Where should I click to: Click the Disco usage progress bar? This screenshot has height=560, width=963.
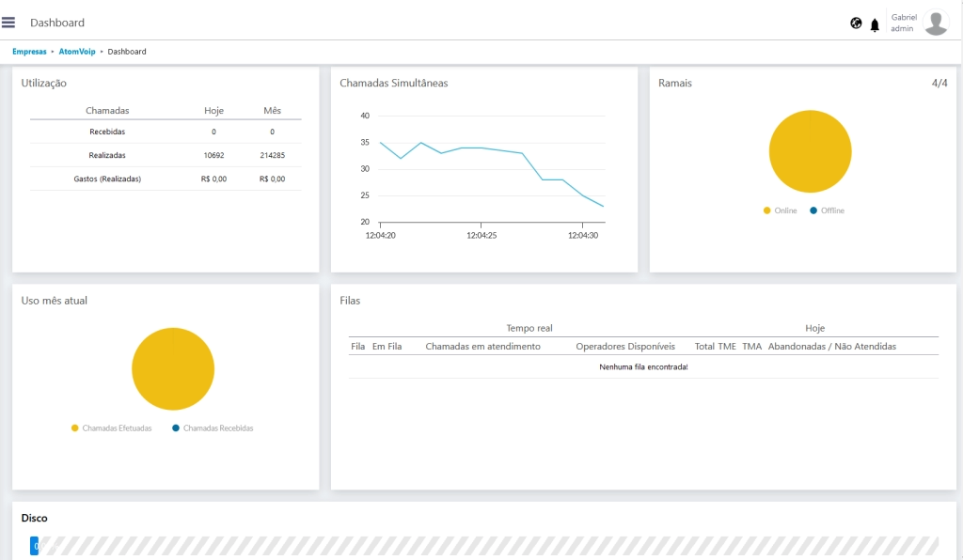click(484, 546)
